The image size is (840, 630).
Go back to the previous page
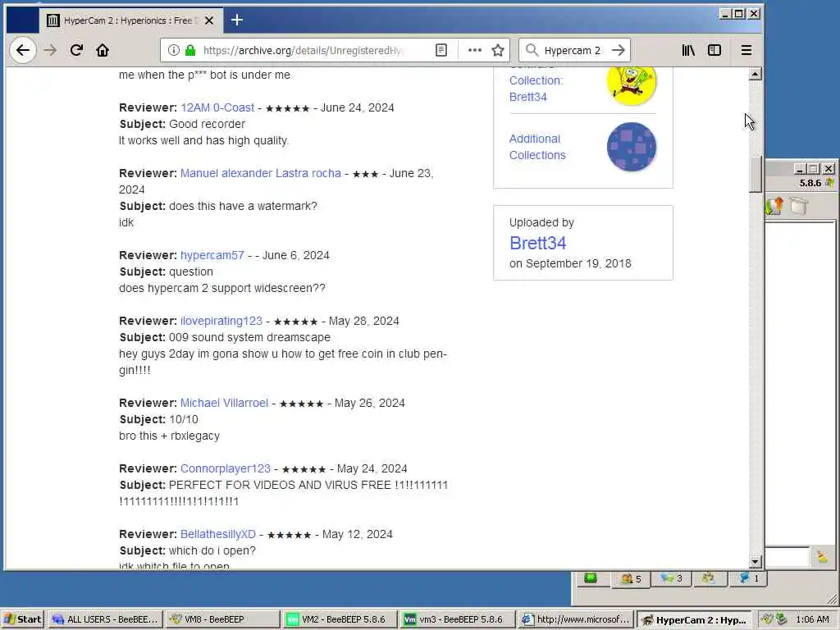pos(22,50)
